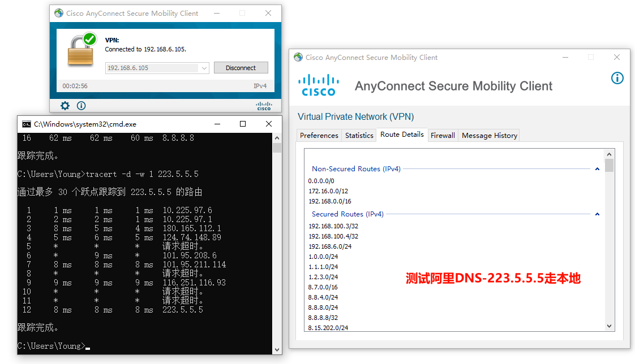Select the secured route 8.8.4.0/24
Image resolution: width=635 pixels, height=364 pixels.
323,297
